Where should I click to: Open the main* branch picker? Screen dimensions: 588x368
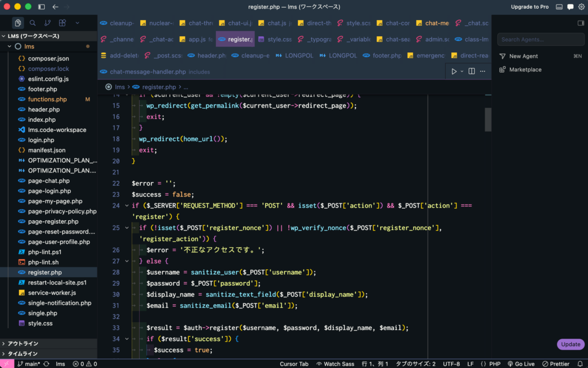pyautogui.click(x=29, y=363)
